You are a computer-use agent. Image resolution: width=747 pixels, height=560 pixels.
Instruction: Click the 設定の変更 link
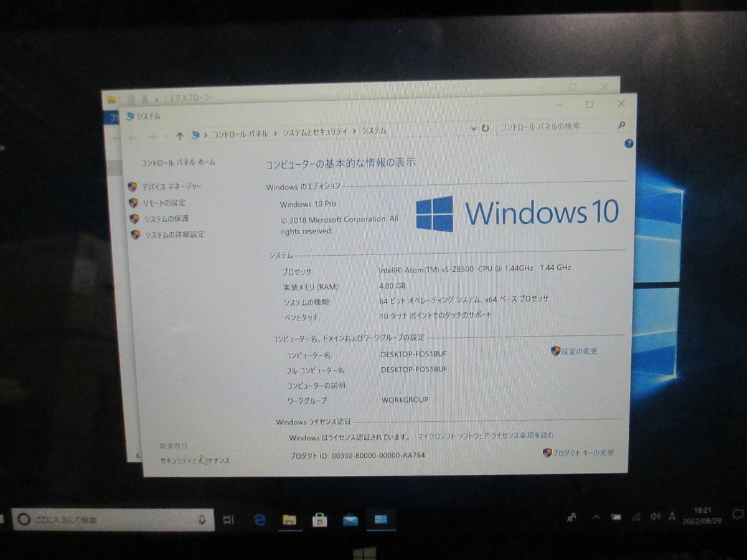click(x=580, y=351)
